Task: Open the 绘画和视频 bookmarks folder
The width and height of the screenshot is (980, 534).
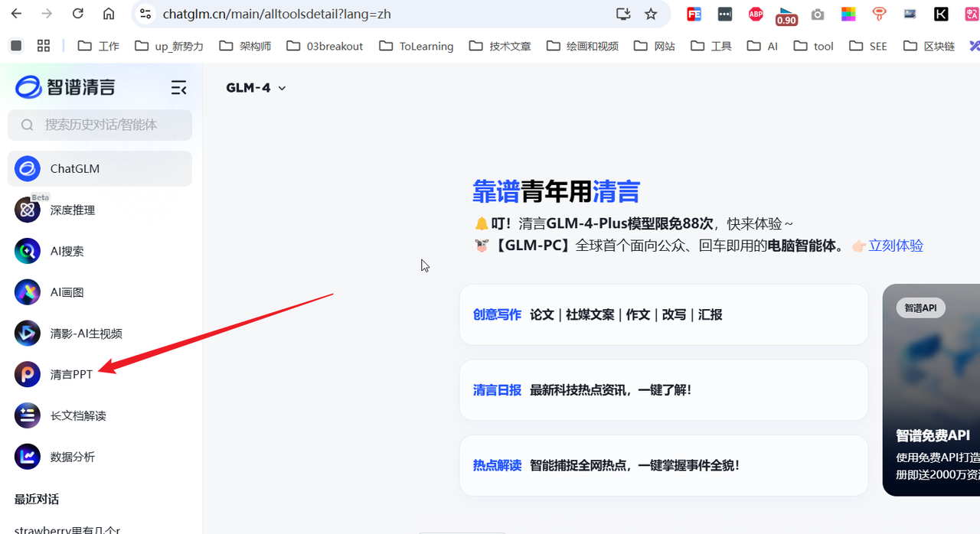Action: pos(582,46)
